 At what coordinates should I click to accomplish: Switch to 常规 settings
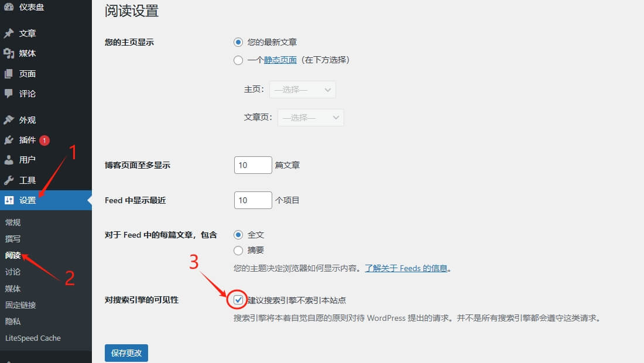point(13,222)
